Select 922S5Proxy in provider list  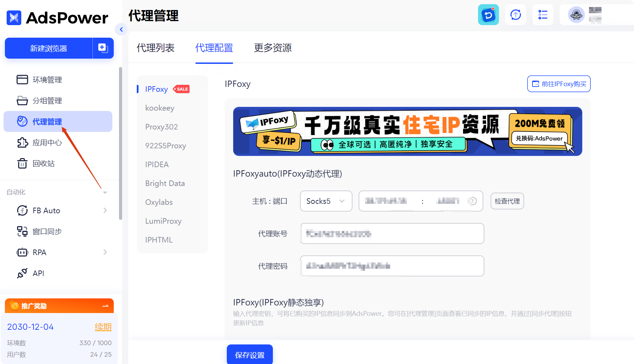click(x=166, y=146)
